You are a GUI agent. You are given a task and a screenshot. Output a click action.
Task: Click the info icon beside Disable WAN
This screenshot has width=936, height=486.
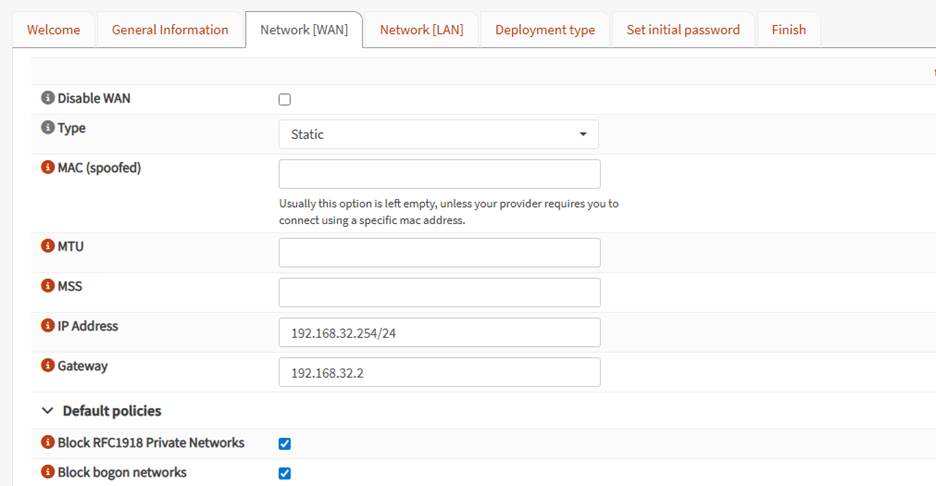47,98
